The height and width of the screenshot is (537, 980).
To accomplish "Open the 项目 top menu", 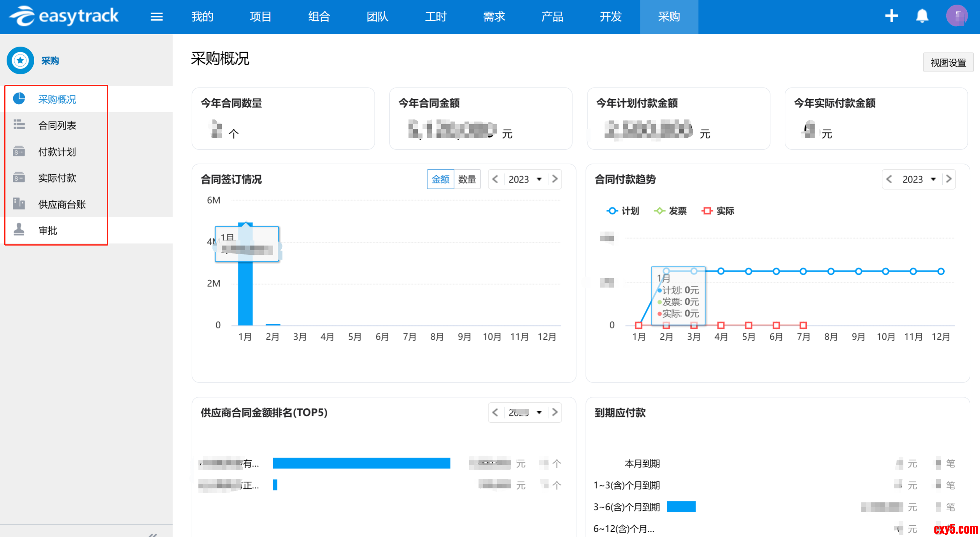I will [x=260, y=17].
